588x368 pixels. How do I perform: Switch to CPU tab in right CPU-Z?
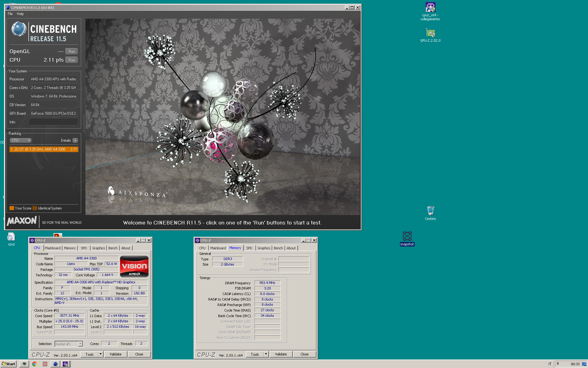click(202, 248)
